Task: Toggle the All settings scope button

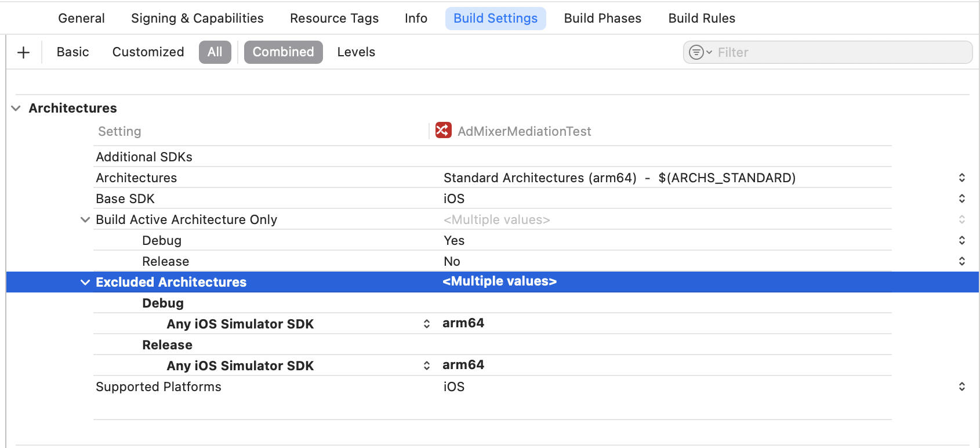Action: tap(215, 52)
